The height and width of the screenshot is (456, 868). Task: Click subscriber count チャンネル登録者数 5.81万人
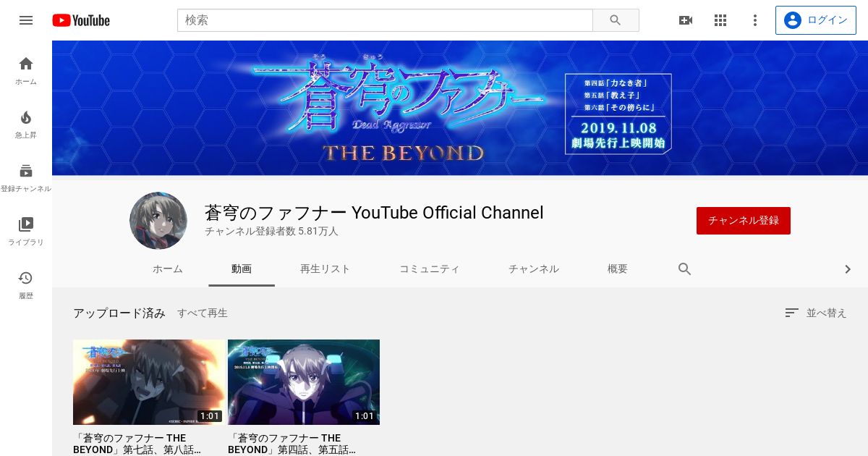pyautogui.click(x=271, y=232)
